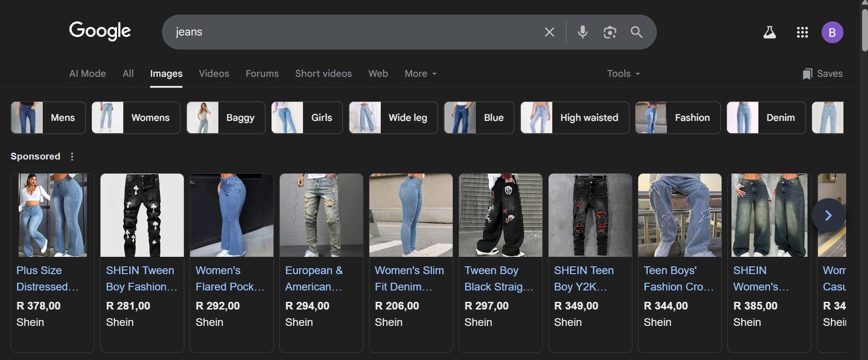Open the Sponsored three-dot options menu
Screen dimensions: 868x360
coord(72,156)
